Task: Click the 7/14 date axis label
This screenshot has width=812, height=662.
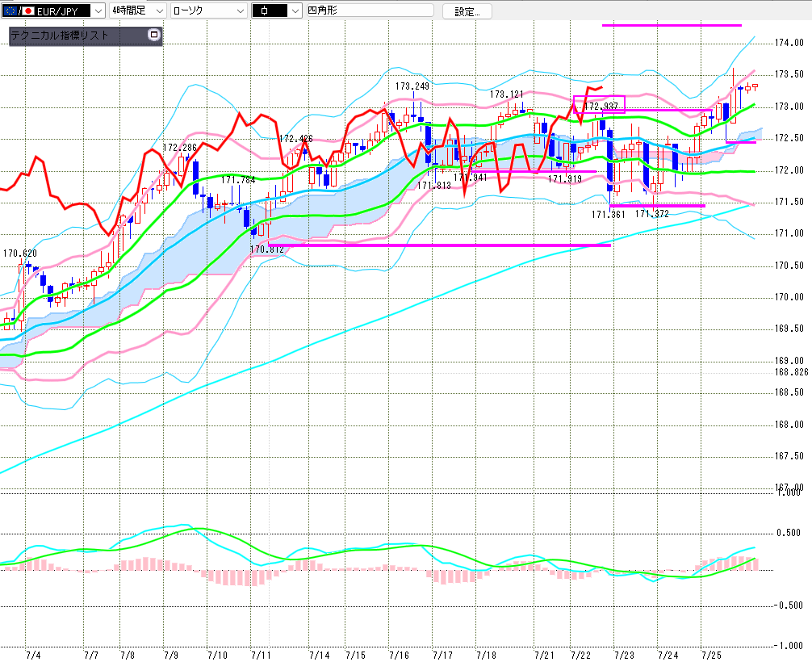Action: pos(320,656)
